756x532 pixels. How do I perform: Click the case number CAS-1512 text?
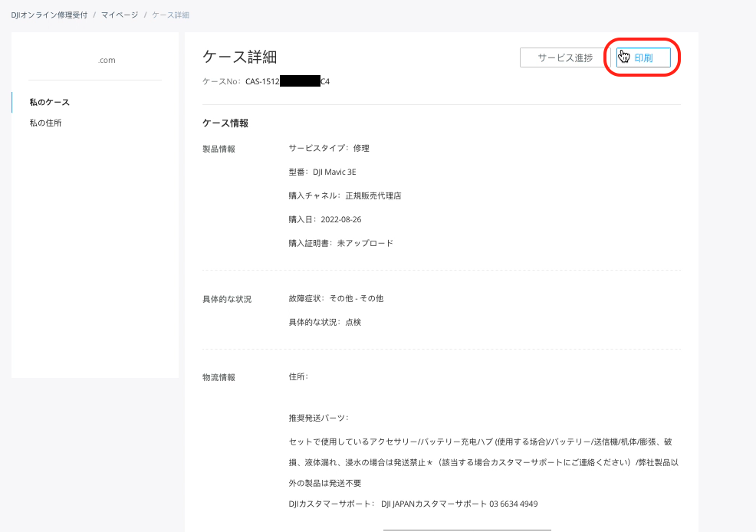[262, 81]
